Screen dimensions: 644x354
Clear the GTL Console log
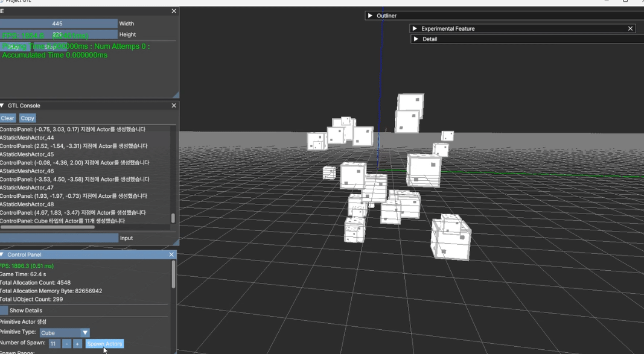coord(7,118)
